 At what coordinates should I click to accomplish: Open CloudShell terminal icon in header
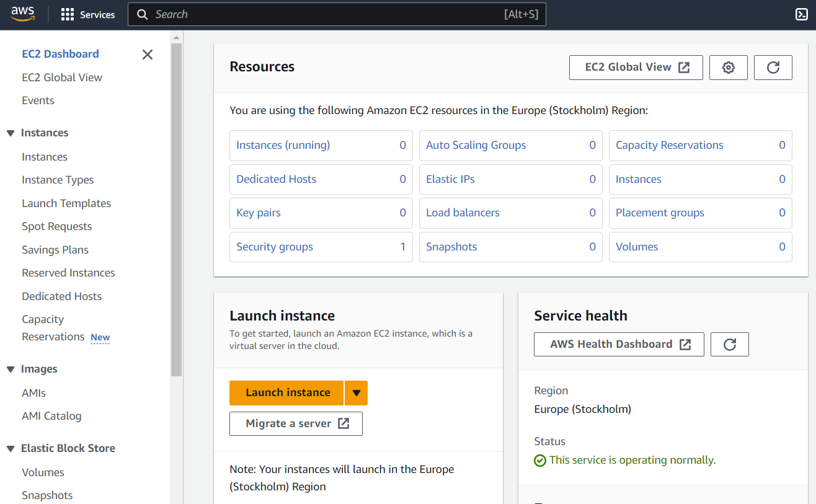(x=801, y=15)
